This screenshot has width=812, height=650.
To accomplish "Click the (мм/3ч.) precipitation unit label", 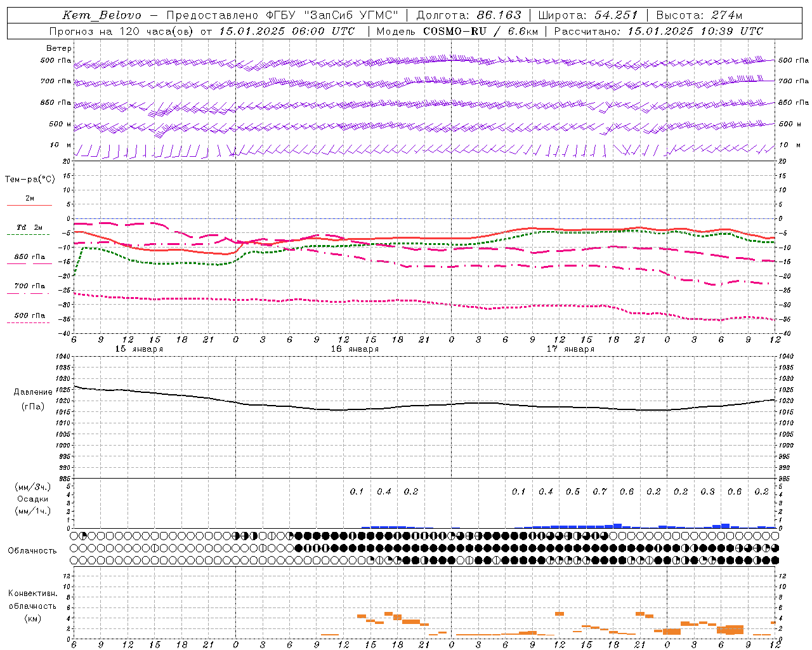I will tap(33, 487).
